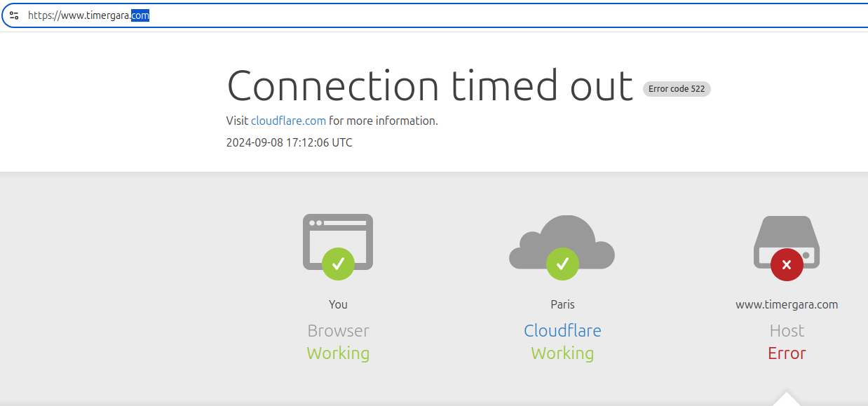Click the red X badge on the host icon
This screenshot has width=868, height=406.
coord(787,265)
